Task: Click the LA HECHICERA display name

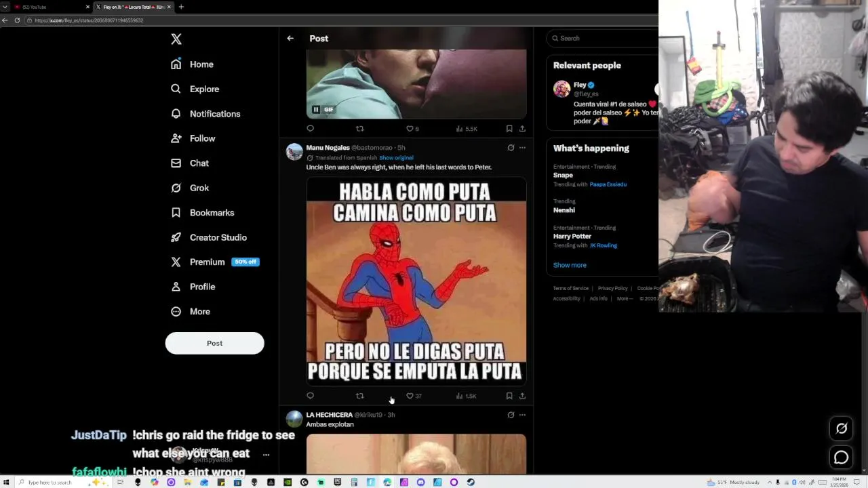Action: pos(329,415)
